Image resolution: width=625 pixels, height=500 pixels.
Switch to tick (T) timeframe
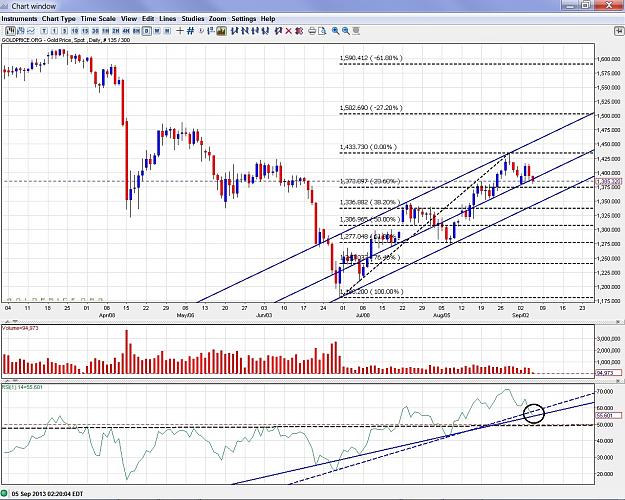(44, 31)
